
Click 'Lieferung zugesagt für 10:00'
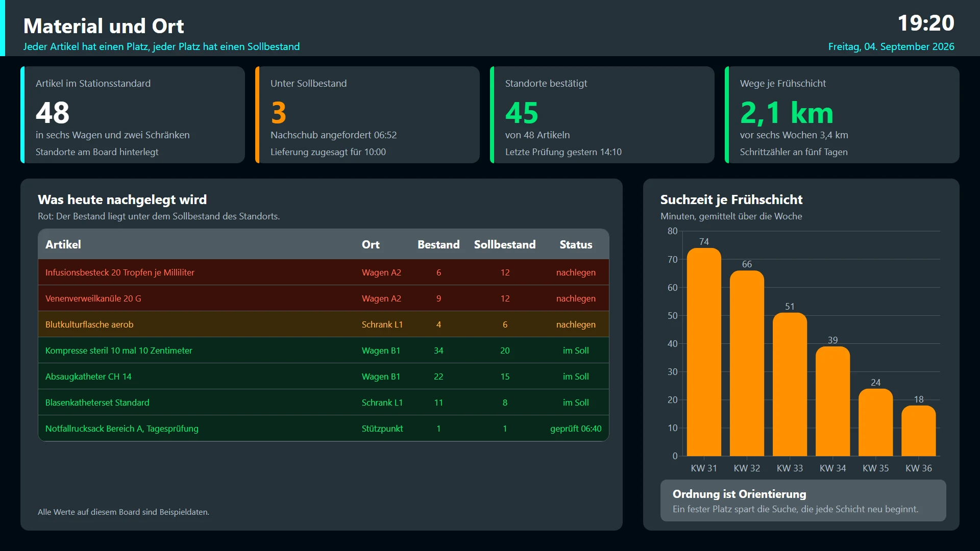click(x=328, y=152)
